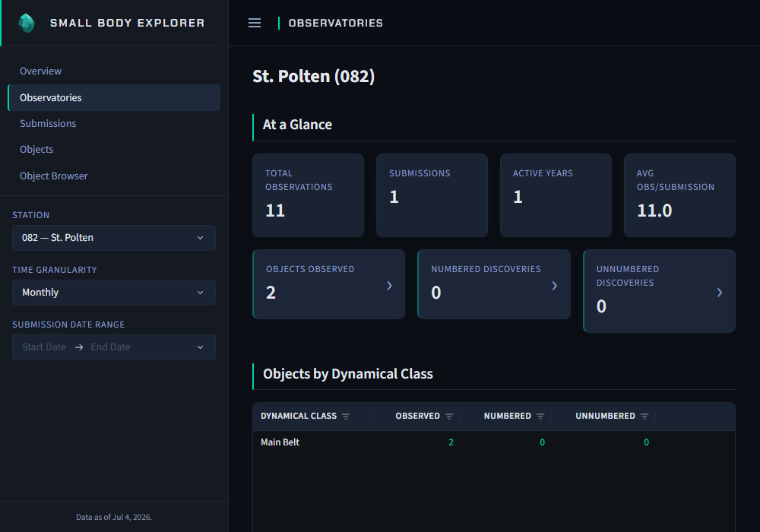
Task: Select the Main Belt table row
Action: tap(494, 442)
